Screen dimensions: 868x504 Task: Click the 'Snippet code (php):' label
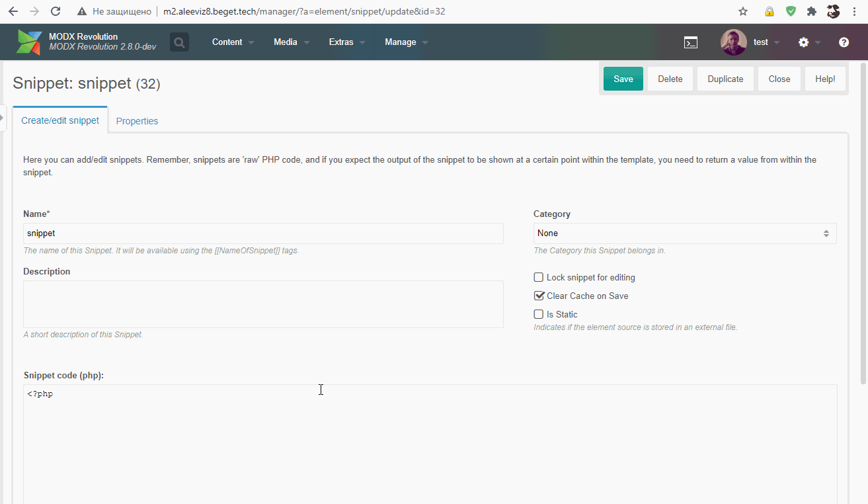tap(63, 375)
